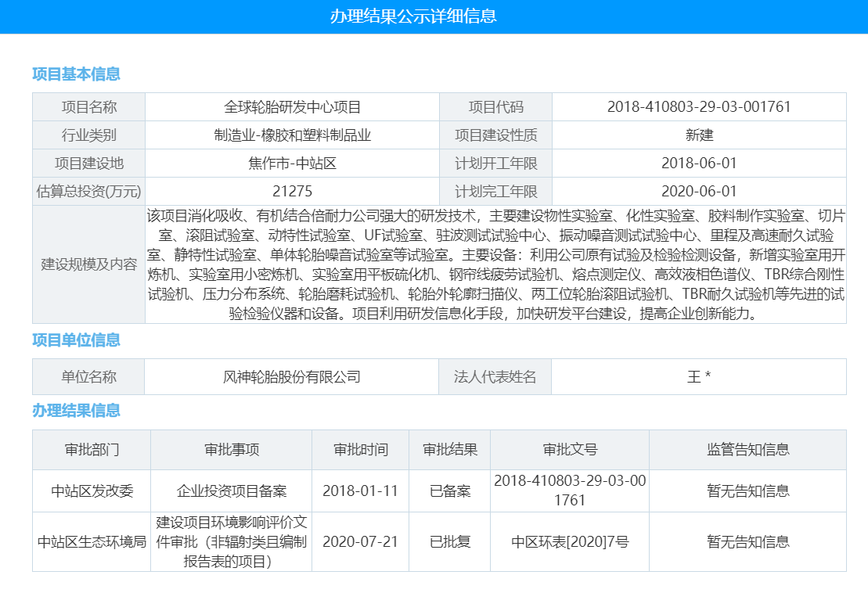
Task: Click result cell 已批复
Action: pos(449,541)
